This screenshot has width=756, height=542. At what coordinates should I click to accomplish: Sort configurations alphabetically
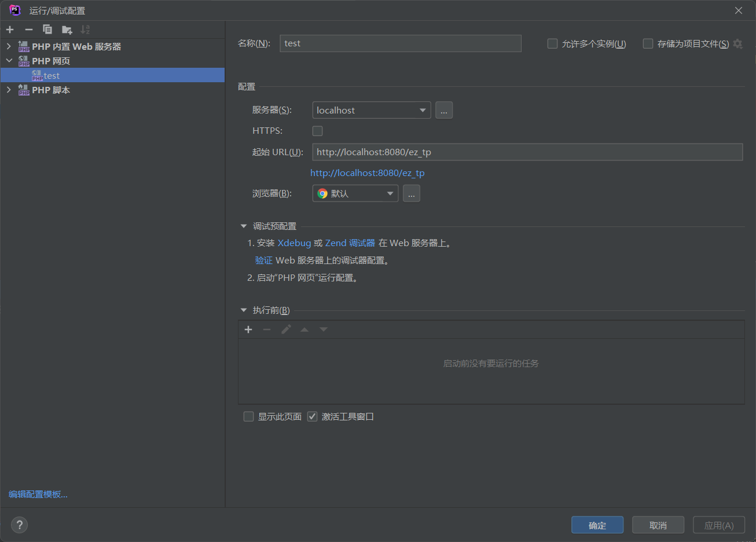[85, 30]
